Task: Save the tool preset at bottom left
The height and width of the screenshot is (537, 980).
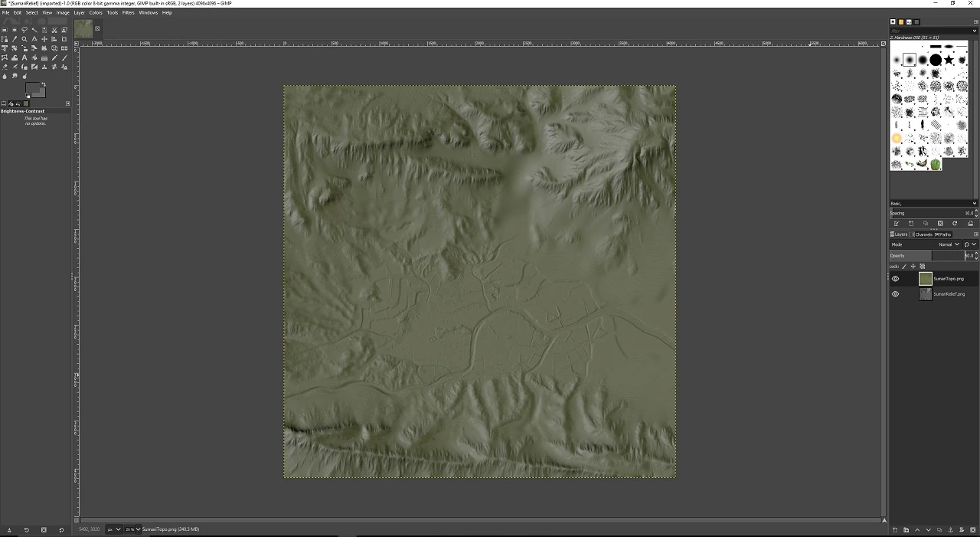Action: point(9,530)
